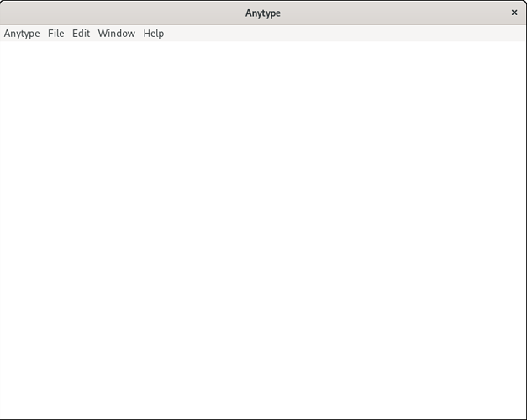Open the Help menu

154,34
